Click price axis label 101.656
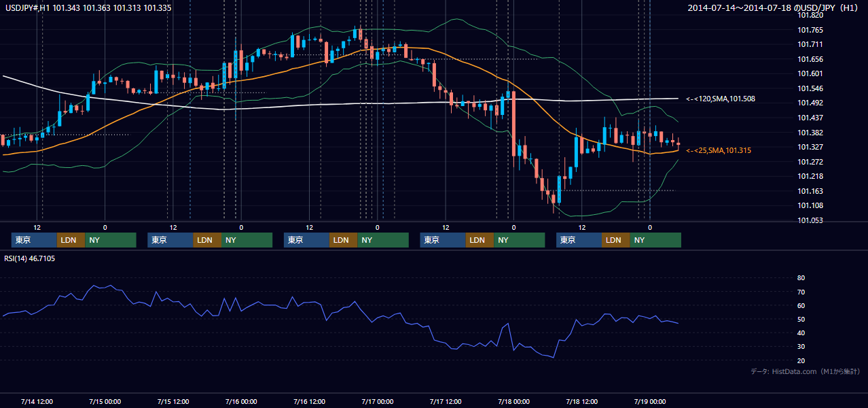Image resolution: width=868 pixels, height=408 pixels. pos(810,59)
